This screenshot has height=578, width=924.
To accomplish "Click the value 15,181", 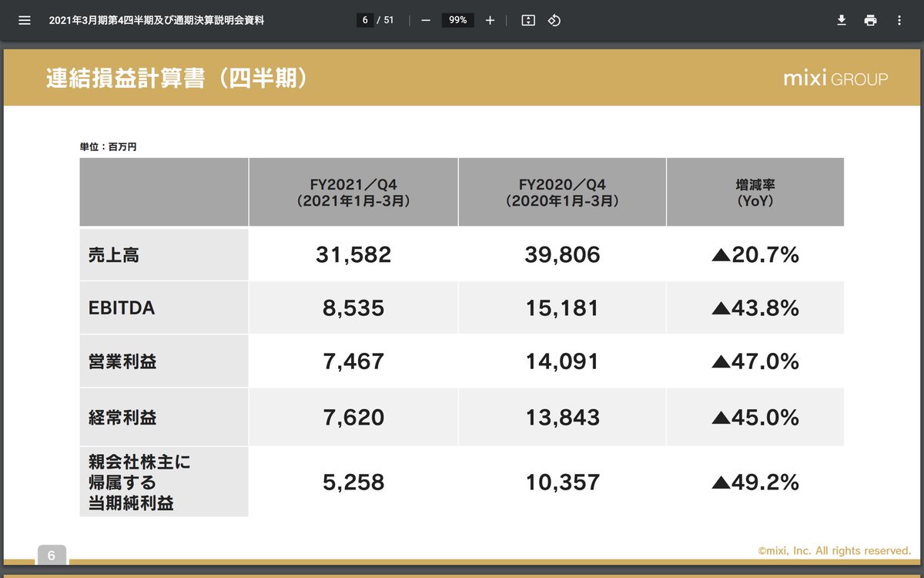I will [562, 308].
